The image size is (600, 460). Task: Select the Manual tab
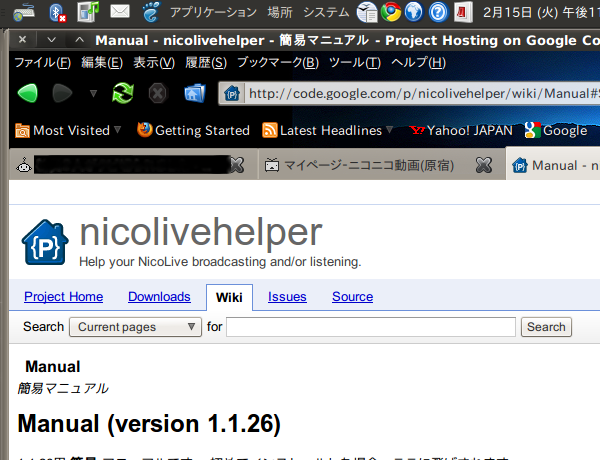[555, 165]
